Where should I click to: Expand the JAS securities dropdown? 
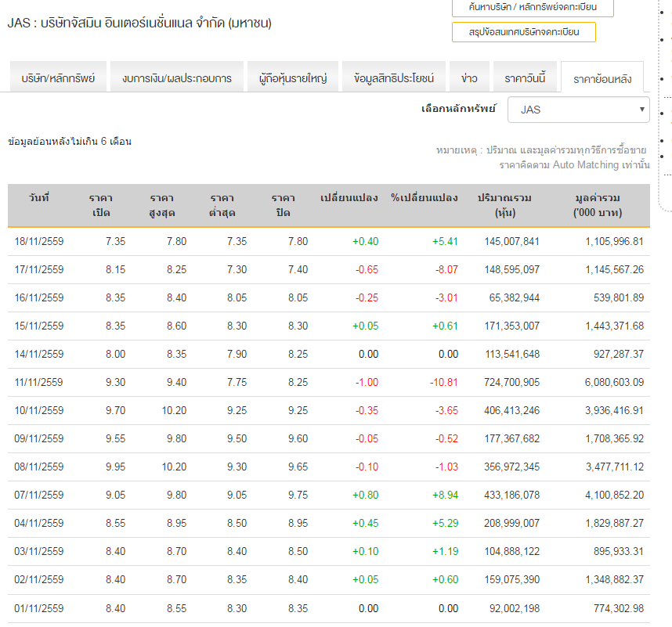[x=578, y=110]
